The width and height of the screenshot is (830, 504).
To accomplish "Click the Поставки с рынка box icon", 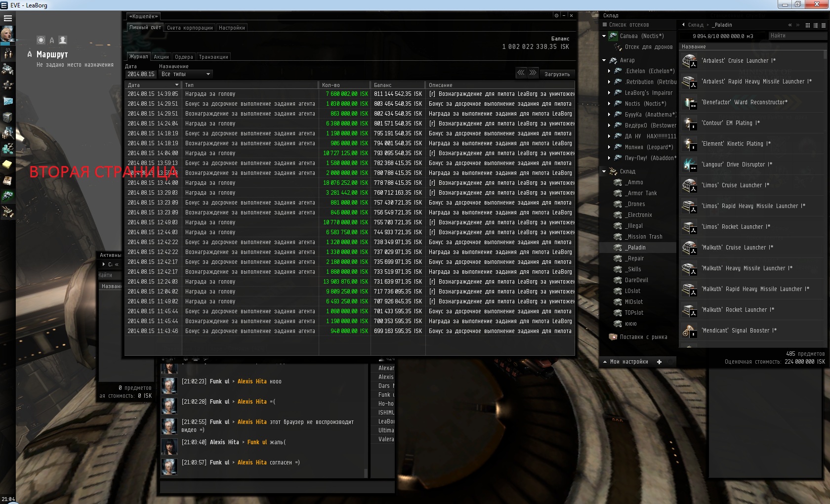I will (x=613, y=337).
